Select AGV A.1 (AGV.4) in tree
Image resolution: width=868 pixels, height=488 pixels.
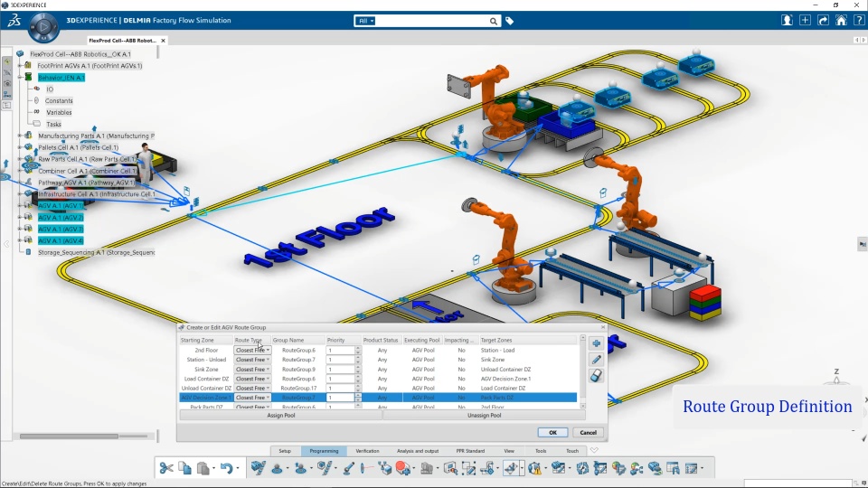click(61, 240)
